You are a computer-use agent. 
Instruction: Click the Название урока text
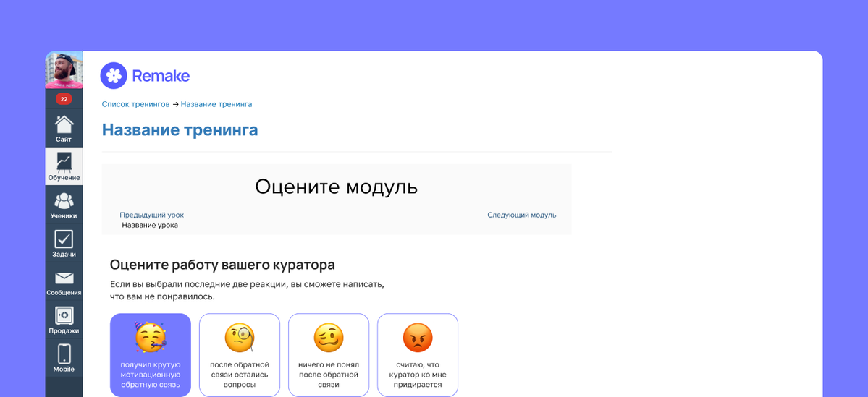tap(150, 225)
